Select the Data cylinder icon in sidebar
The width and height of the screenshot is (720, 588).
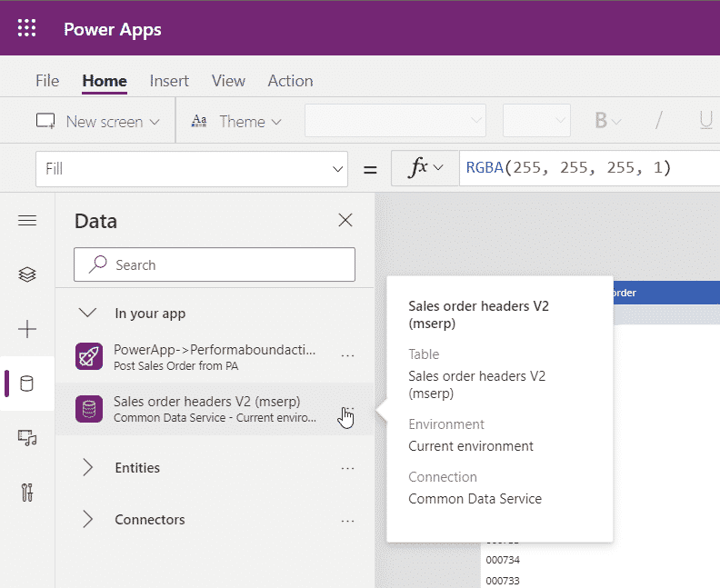click(x=27, y=384)
